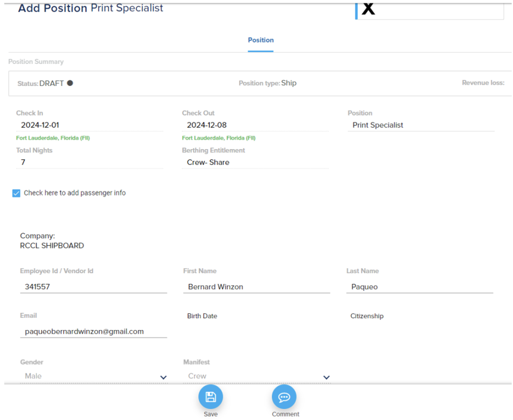Close the Add Position dialog with X
This screenshot has width=513, height=420.
click(x=369, y=9)
